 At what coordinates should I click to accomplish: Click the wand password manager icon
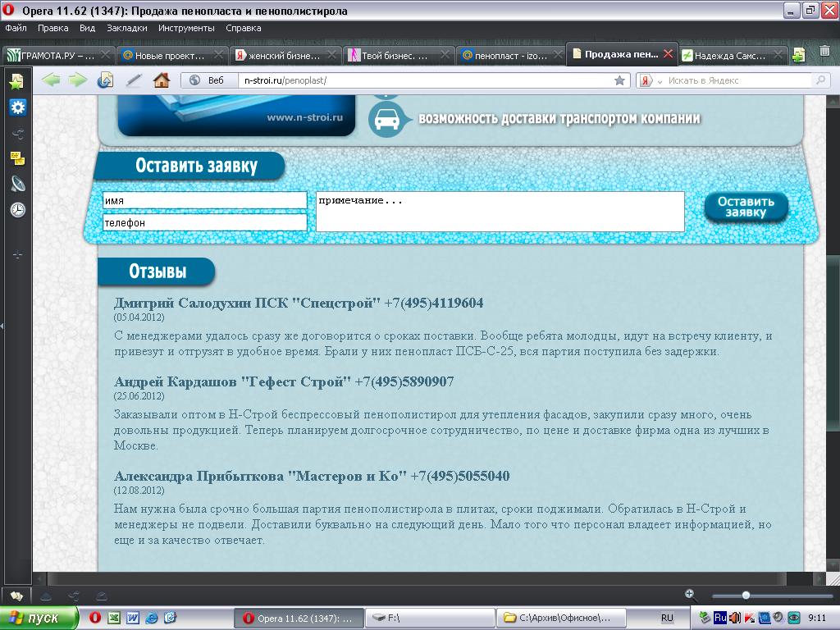pos(134,80)
